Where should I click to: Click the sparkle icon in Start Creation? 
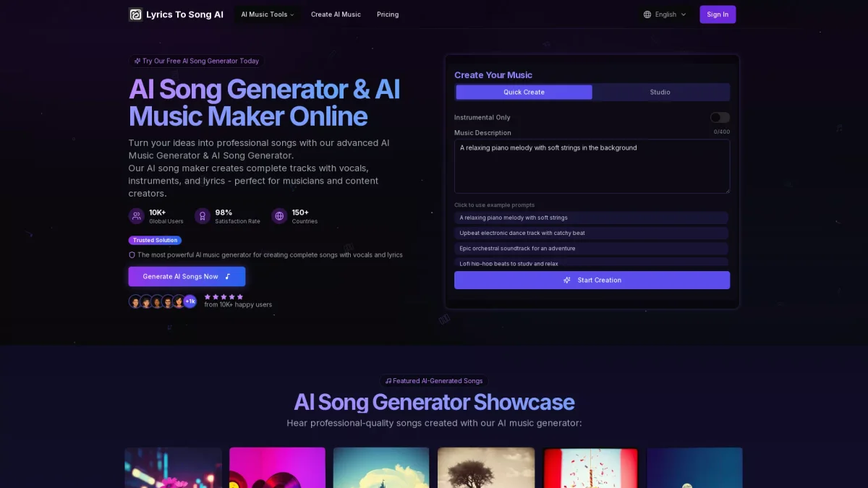(567, 281)
